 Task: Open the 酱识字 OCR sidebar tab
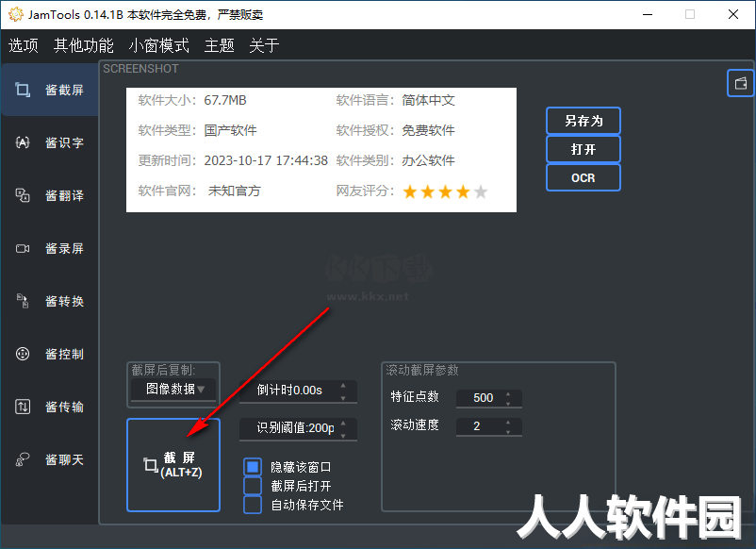[x=49, y=142]
